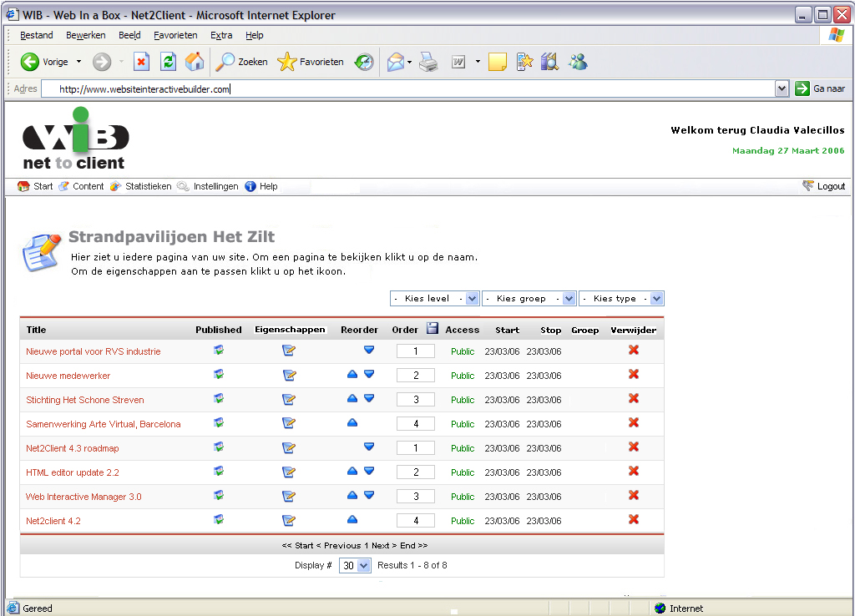
Task: Edit properties of Stichting Het Schone Streven
Action: pyautogui.click(x=289, y=399)
